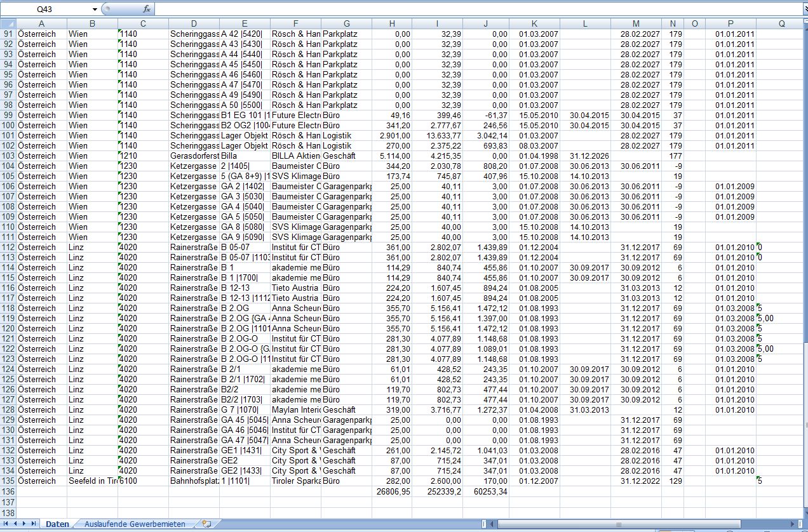
Task: Select the Daten sheet tab
Action: pos(57,524)
